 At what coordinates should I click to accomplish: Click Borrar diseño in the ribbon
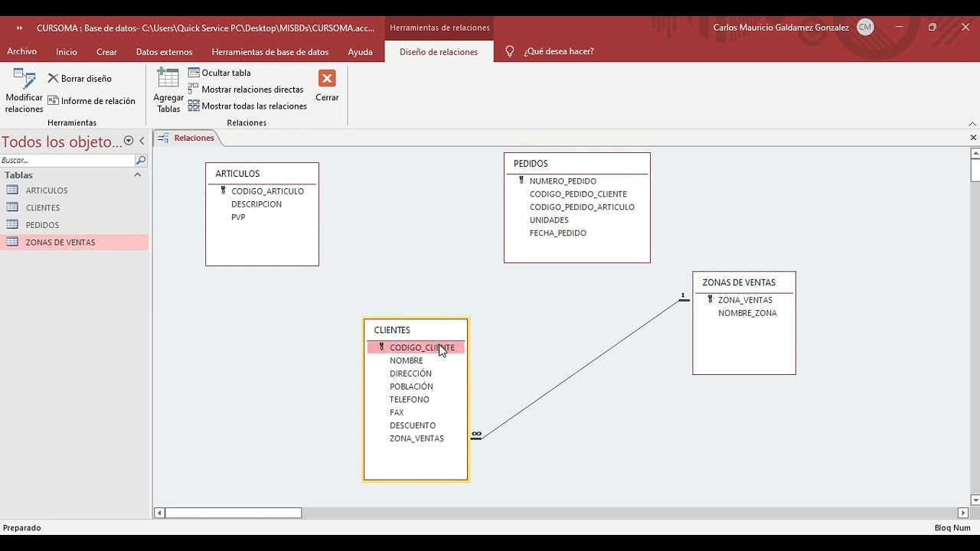80,78
